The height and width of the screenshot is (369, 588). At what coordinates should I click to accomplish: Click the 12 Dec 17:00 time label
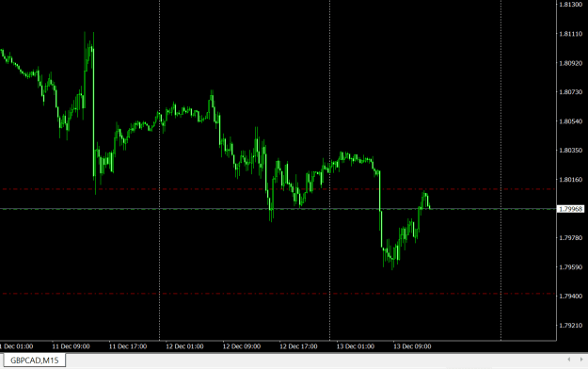298,346
